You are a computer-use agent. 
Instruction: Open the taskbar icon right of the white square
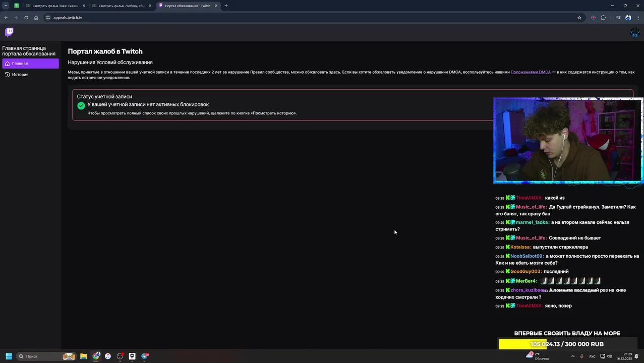145,356
